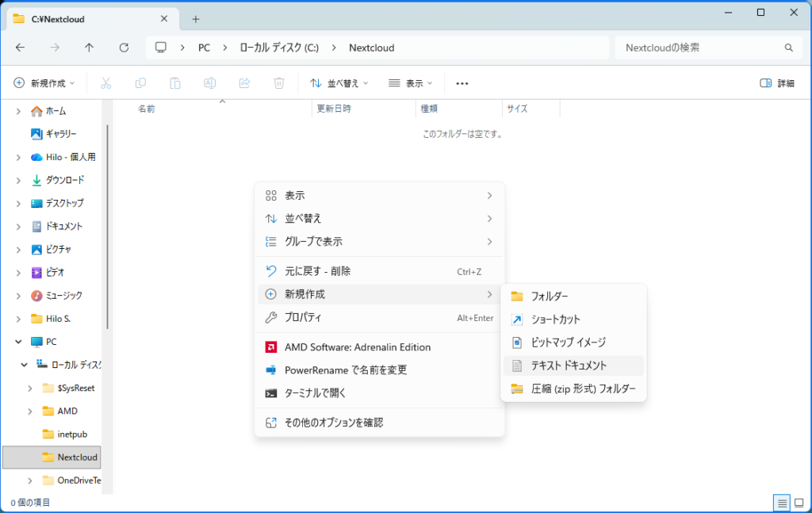812x513 pixels.
Task: Create a new テキスト ドキュメント
Action: coord(569,366)
